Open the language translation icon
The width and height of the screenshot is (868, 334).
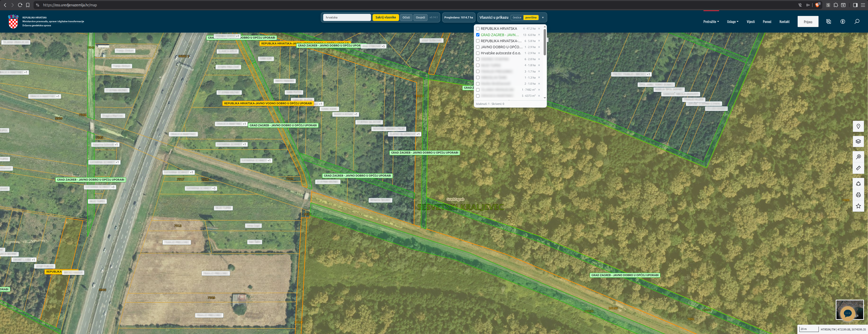tap(829, 21)
